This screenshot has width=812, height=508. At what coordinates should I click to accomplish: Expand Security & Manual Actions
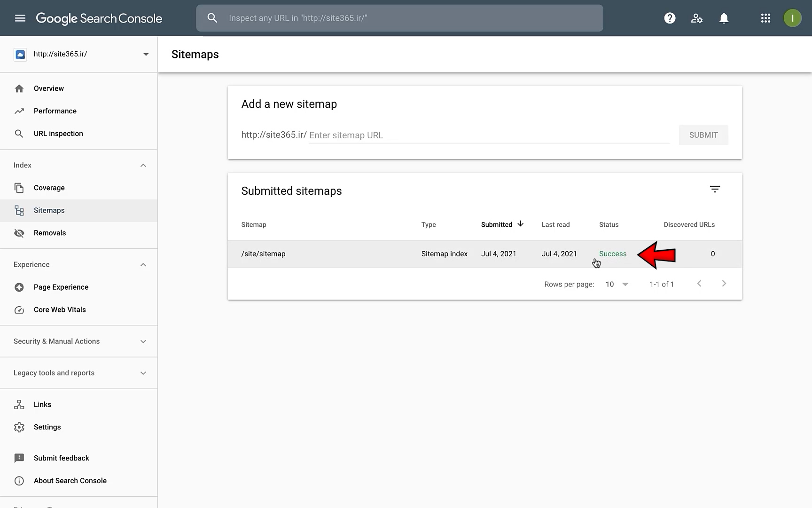click(x=143, y=341)
